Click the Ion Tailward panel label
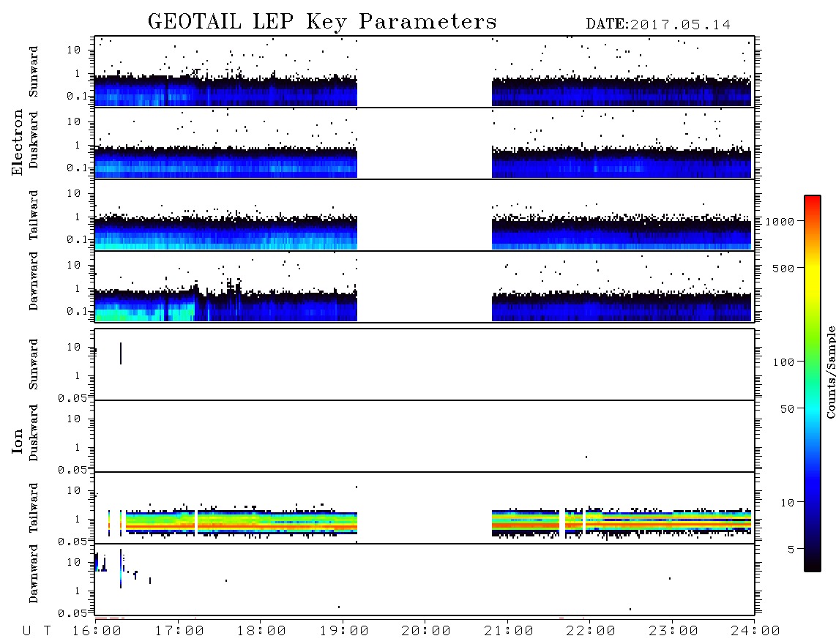836x644 pixels. tap(34, 508)
